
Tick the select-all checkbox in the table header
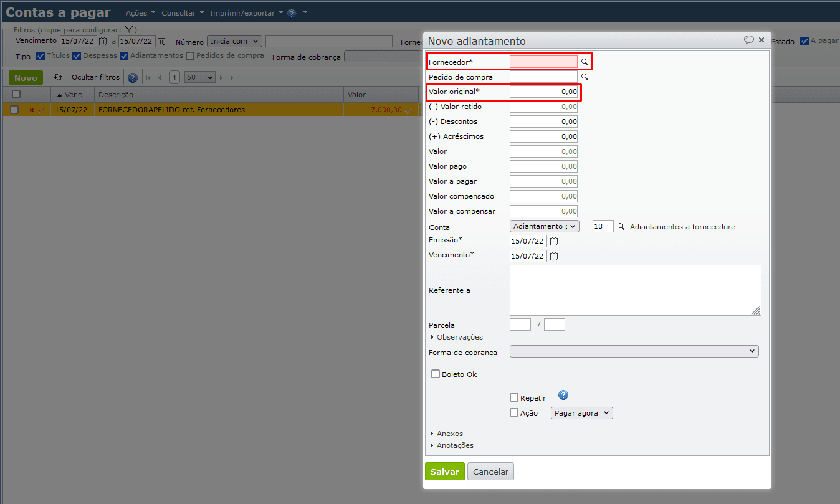point(16,94)
